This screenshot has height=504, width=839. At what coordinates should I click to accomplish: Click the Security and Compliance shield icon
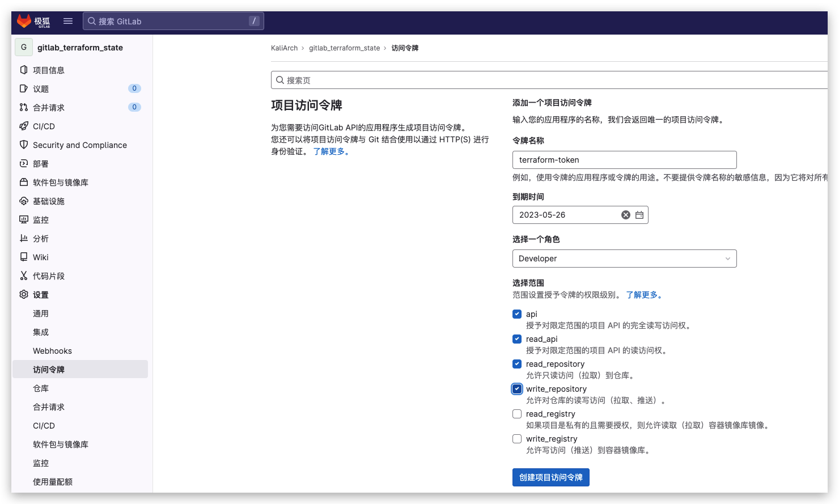tap(24, 145)
